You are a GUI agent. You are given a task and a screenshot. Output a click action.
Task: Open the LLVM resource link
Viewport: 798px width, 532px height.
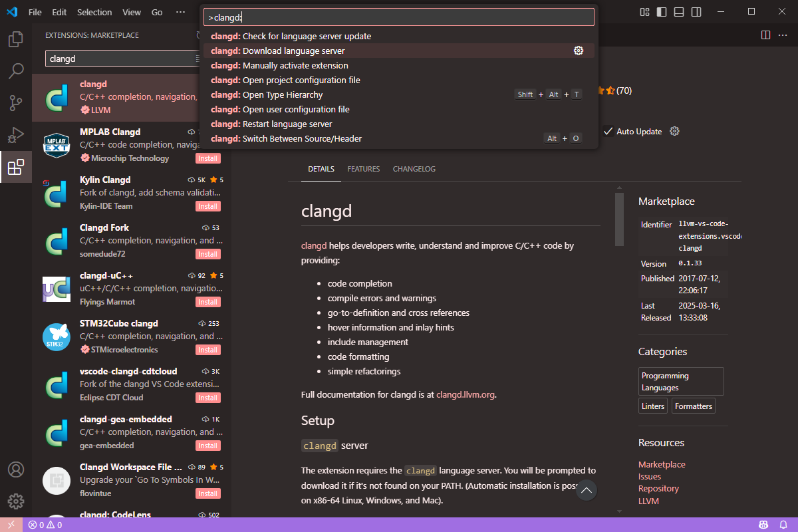point(648,501)
